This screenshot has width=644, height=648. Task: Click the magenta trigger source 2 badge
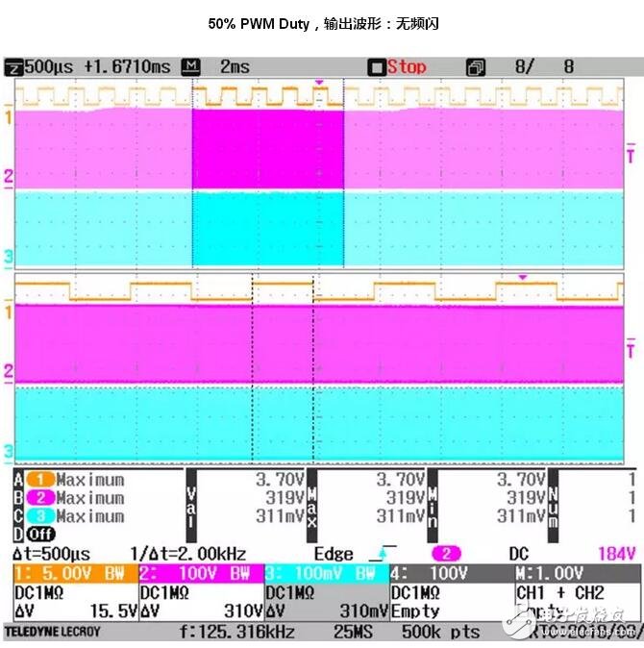pos(446,554)
